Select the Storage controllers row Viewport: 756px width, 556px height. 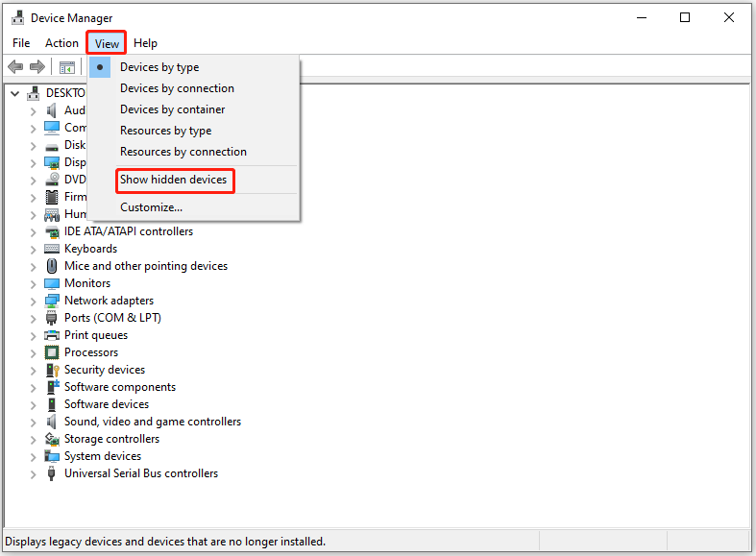point(111,439)
